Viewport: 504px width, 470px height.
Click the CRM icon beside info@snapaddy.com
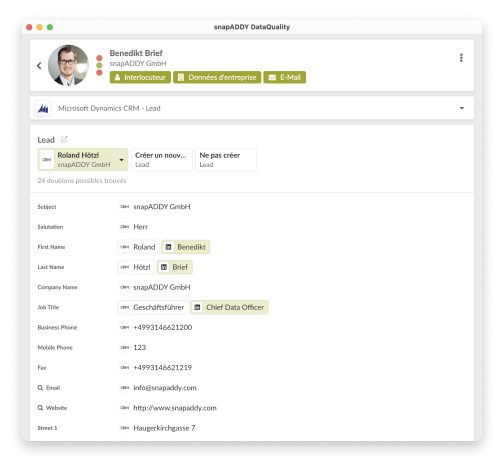pos(125,388)
